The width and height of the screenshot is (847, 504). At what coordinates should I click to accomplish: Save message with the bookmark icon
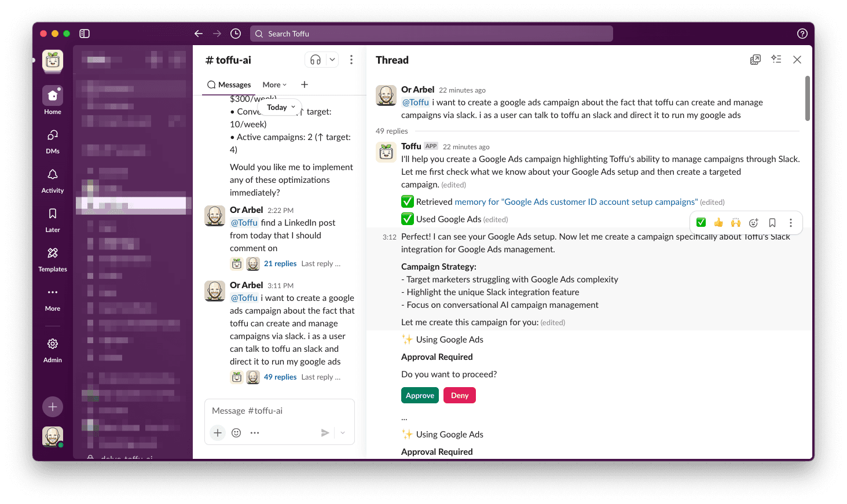(772, 223)
